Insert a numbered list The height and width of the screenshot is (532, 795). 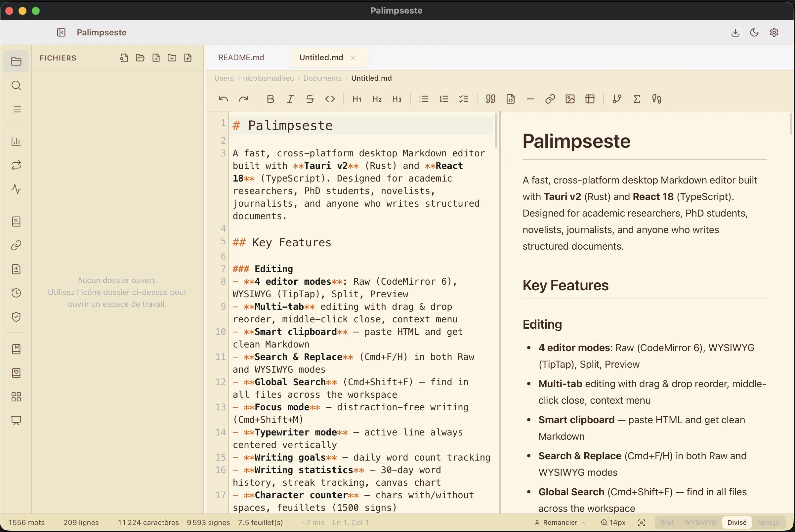(444, 99)
